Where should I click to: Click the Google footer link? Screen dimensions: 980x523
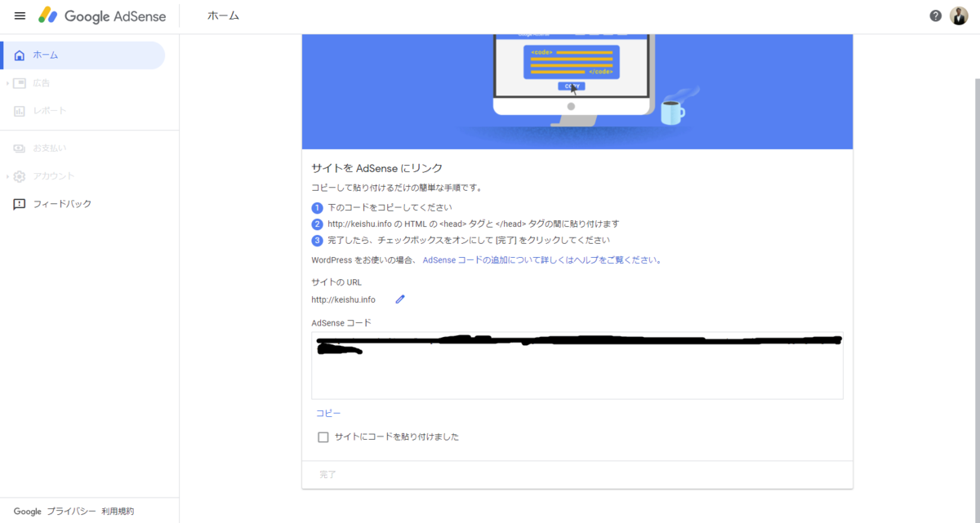coord(28,512)
